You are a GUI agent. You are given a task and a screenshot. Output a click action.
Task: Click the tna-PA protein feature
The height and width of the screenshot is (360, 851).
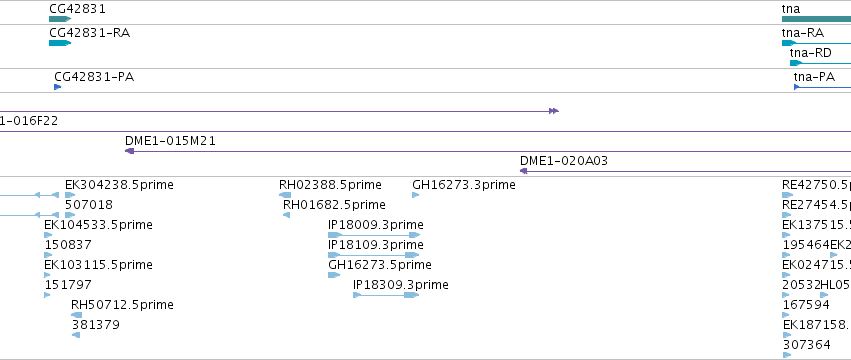tap(822, 87)
